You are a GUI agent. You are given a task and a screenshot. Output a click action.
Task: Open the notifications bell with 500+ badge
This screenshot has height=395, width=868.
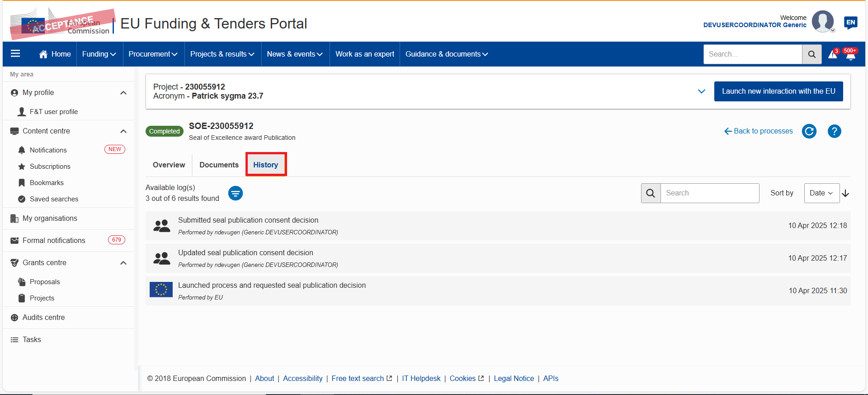850,54
